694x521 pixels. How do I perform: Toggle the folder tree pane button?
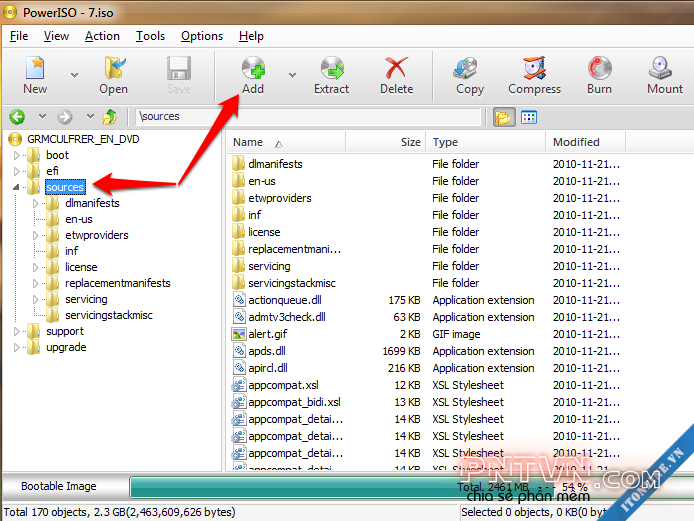coord(504,117)
